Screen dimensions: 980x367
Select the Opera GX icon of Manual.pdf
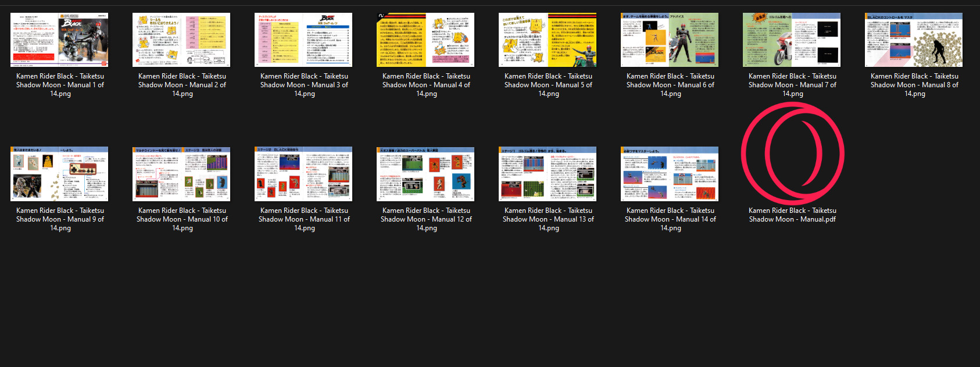(x=792, y=153)
